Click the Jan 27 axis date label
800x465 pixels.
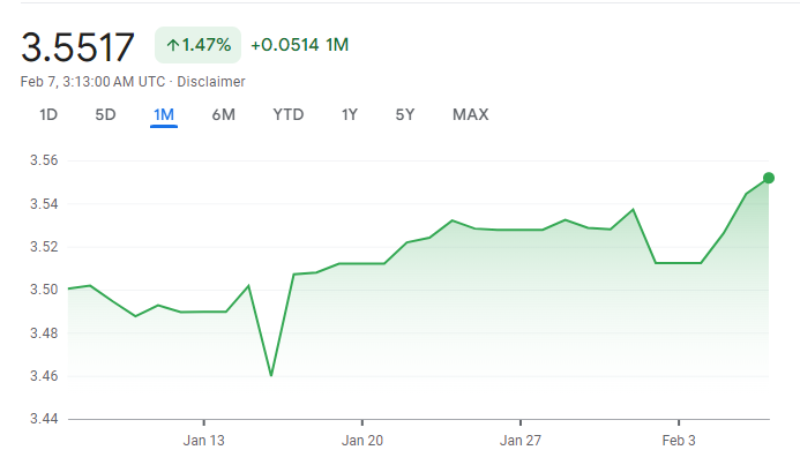(520, 440)
